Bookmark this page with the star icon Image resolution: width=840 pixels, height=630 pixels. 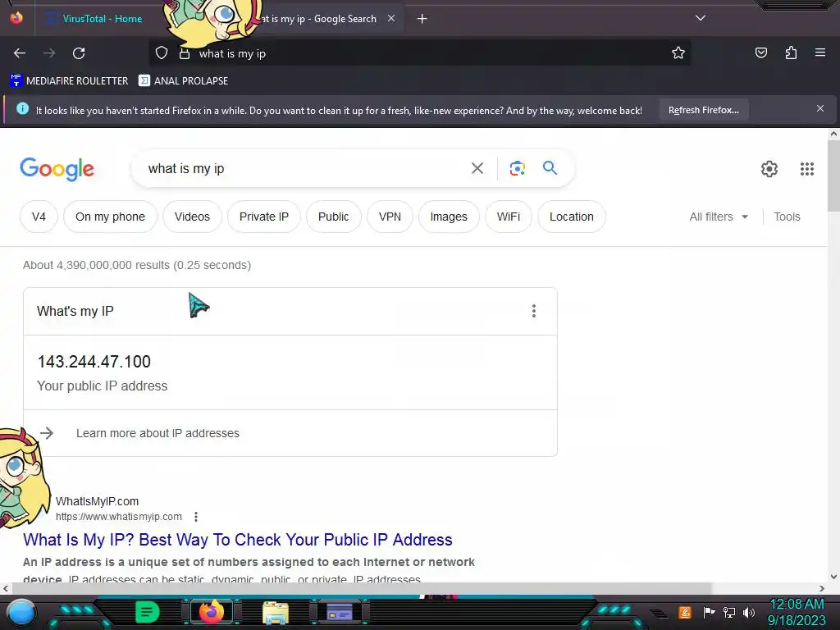(x=678, y=52)
